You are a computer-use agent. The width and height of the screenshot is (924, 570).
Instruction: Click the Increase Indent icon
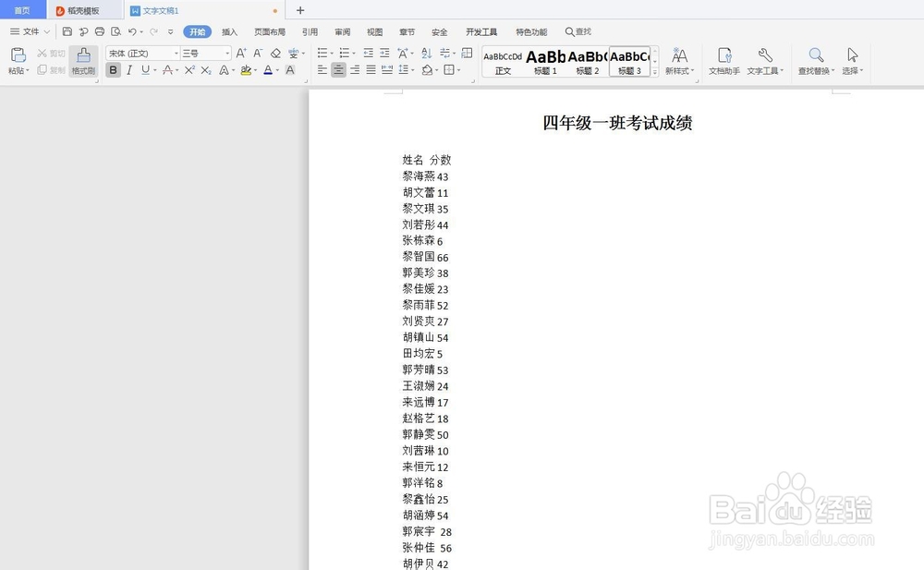(384, 53)
